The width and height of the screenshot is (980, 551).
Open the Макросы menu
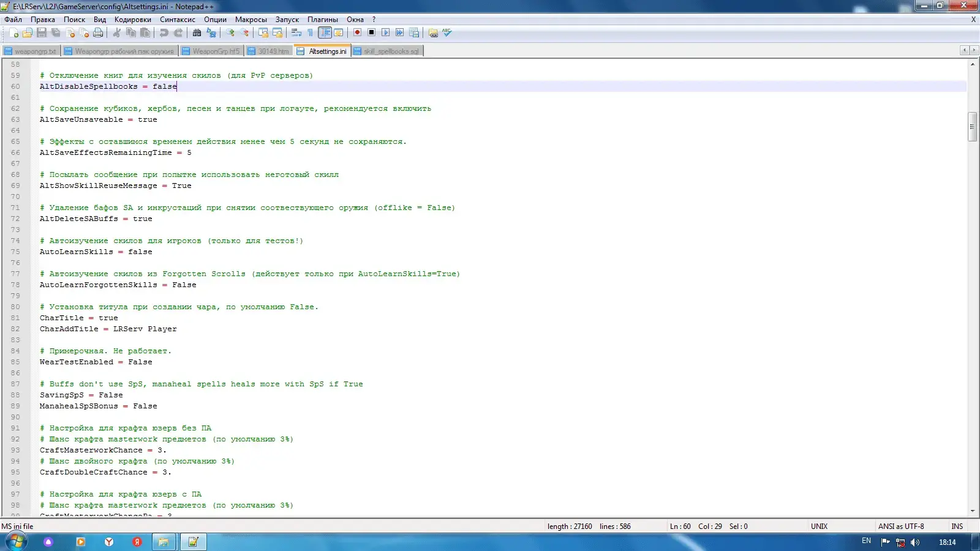(251, 20)
